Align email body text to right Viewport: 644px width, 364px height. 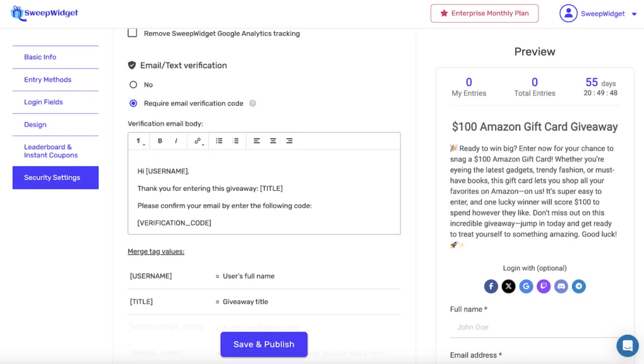[x=289, y=141]
